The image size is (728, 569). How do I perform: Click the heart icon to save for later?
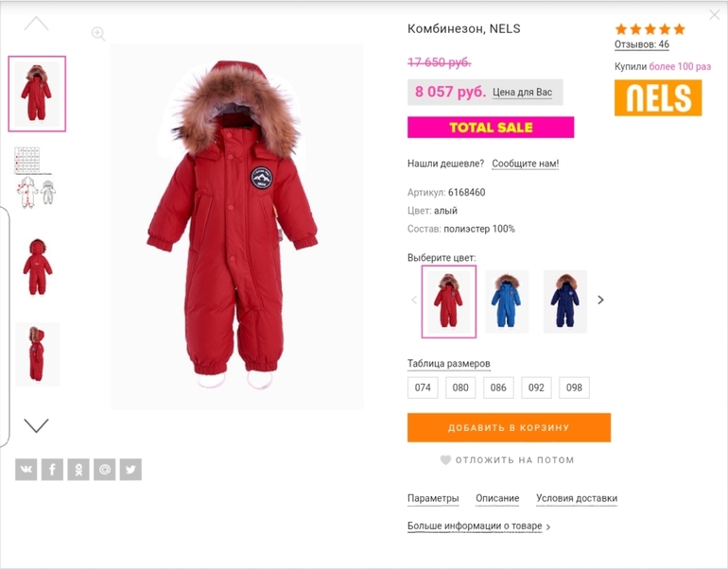pos(445,460)
